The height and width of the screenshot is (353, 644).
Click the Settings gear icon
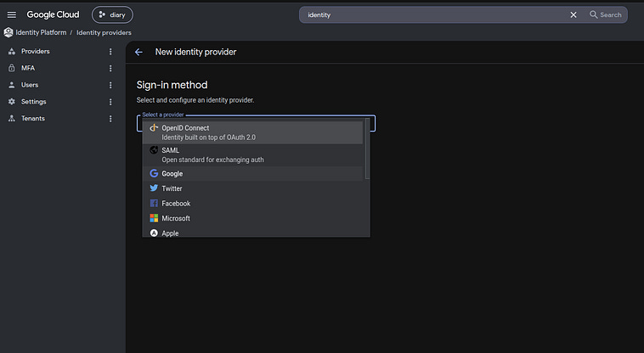(12, 102)
